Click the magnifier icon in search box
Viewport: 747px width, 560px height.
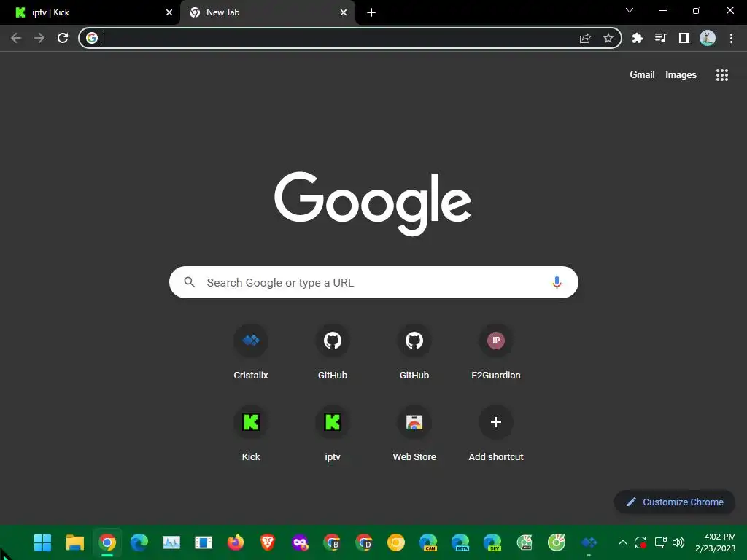[189, 282]
